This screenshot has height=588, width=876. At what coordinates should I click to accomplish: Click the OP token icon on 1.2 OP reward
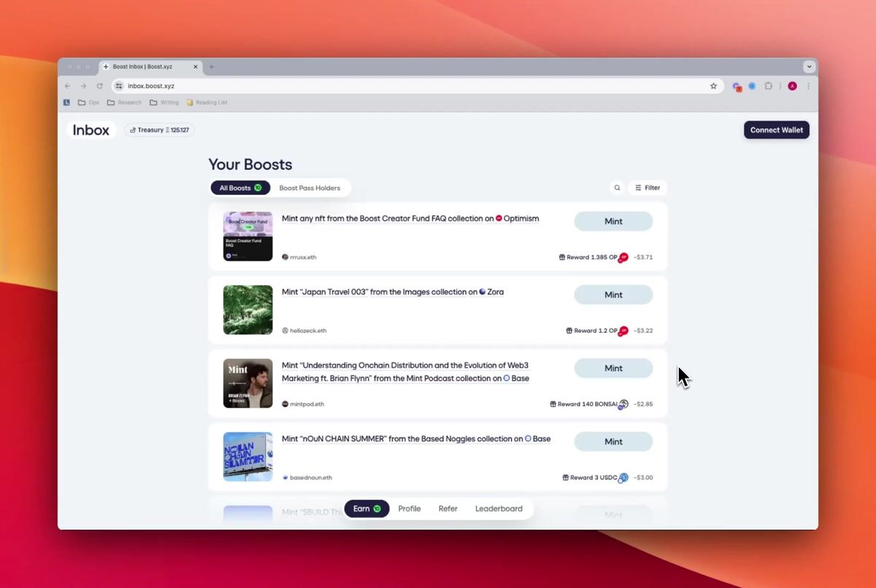(623, 331)
